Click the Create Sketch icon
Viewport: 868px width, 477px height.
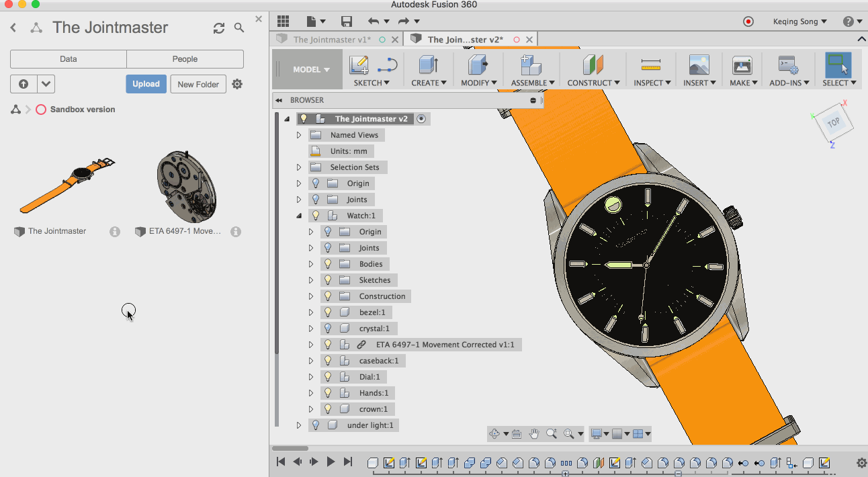[x=359, y=65]
